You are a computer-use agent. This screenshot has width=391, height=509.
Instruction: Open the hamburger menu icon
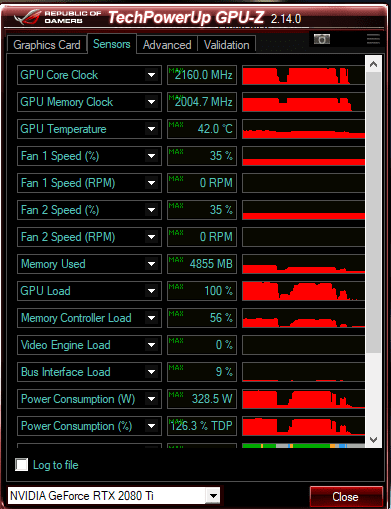click(x=373, y=39)
